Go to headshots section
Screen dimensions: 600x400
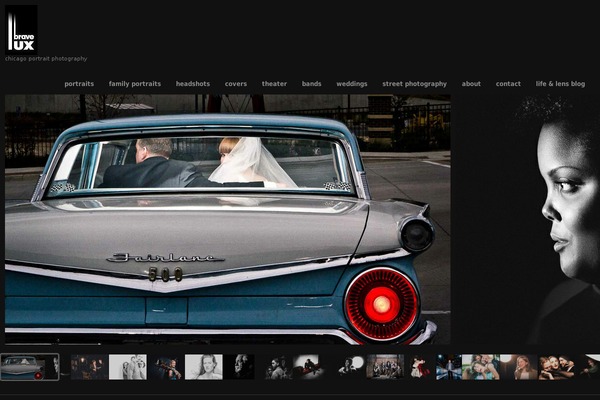193,84
